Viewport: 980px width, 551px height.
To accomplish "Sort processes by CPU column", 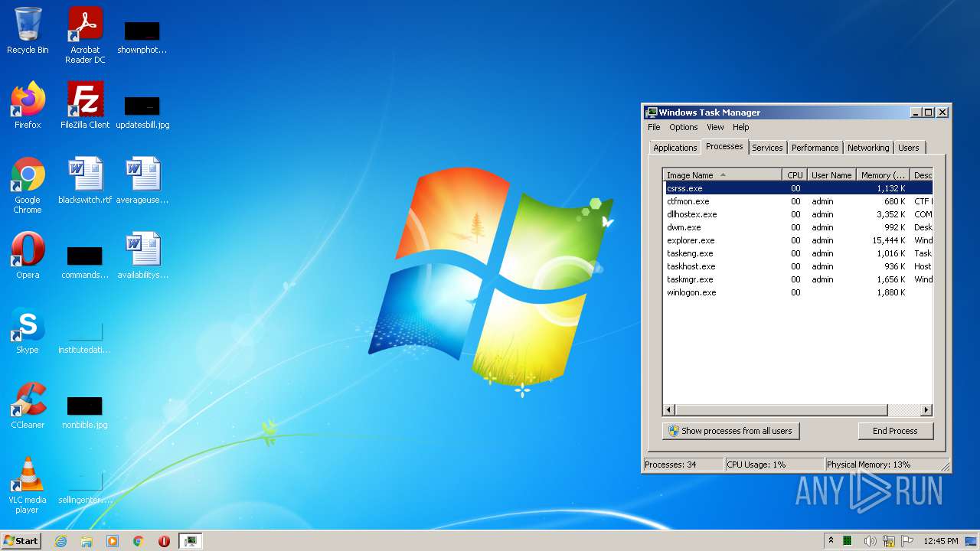I will (795, 175).
